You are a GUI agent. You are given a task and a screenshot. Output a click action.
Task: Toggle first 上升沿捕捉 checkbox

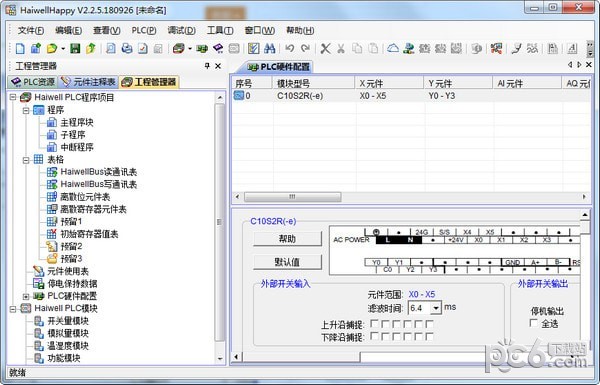pyautogui.click(x=375, y=324)
